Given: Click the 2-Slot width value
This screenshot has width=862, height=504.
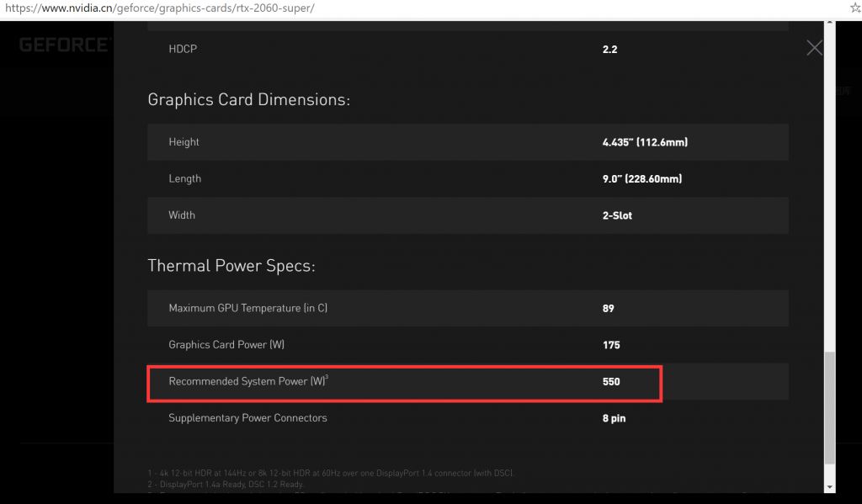Looking at the screenshot, I should point(617,215).
